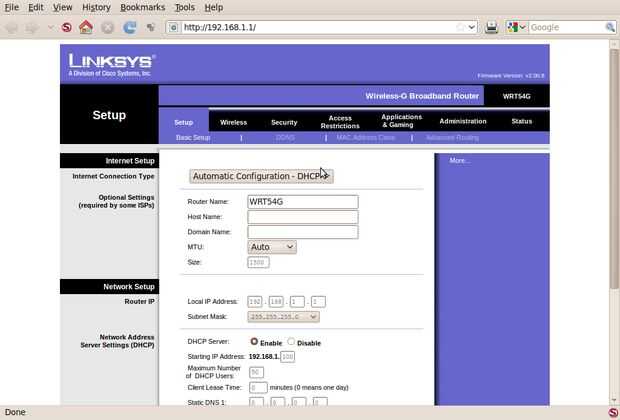Click the search magnifier icon
The width and height of the screenshot is (620, 420).
click(x=610, y=27)
